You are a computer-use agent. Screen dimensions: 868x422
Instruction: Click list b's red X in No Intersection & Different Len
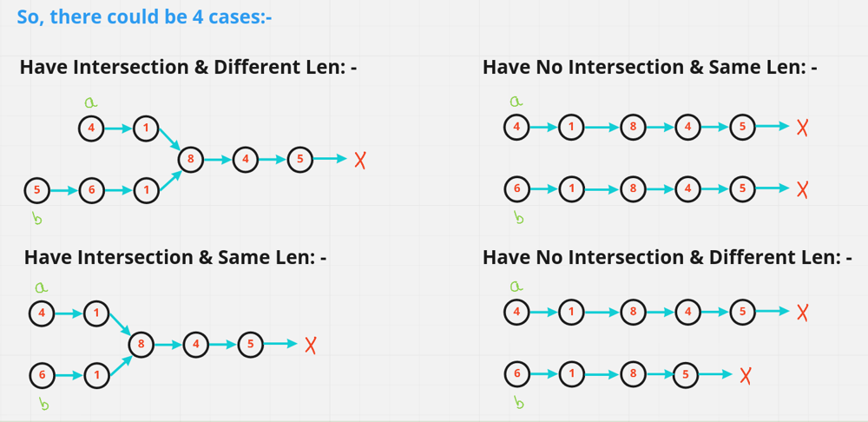pos(746,375)
